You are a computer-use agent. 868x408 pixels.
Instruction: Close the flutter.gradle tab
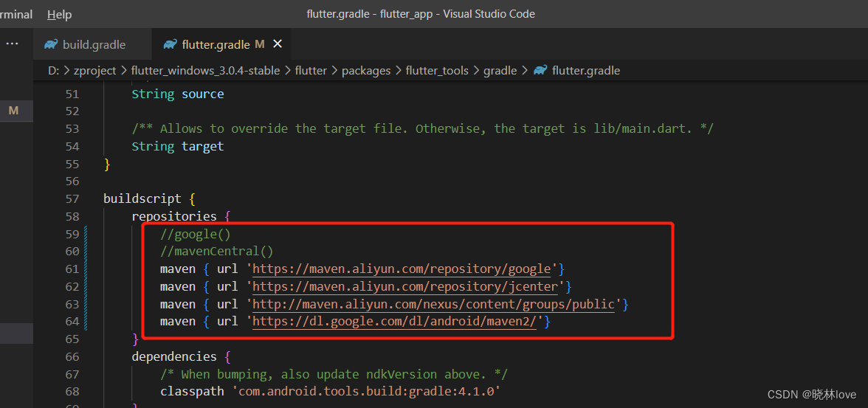(x=278, y=44)
